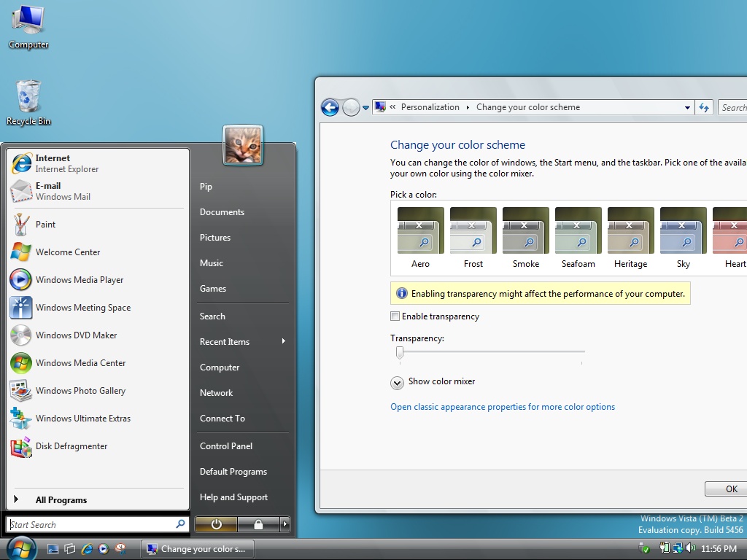This screenshot has height=560, width=747.
Task: Expand Show color mixer
Action: [397, 382]
